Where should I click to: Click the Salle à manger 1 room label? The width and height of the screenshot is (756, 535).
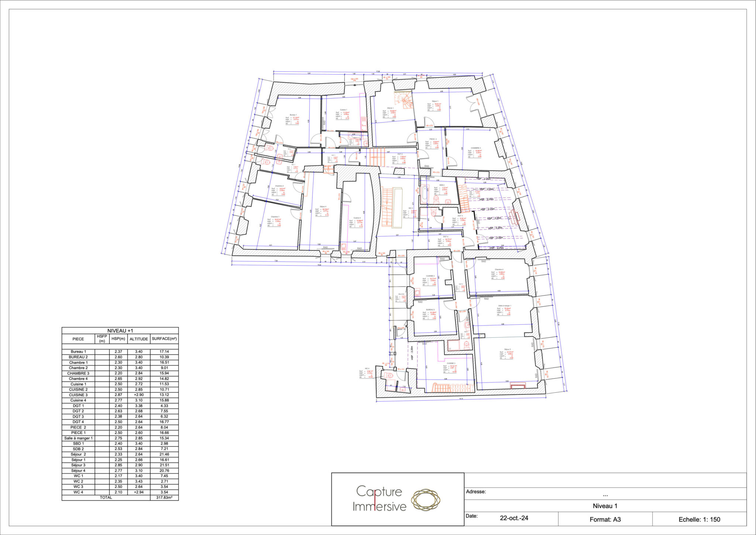pos(505,306)
